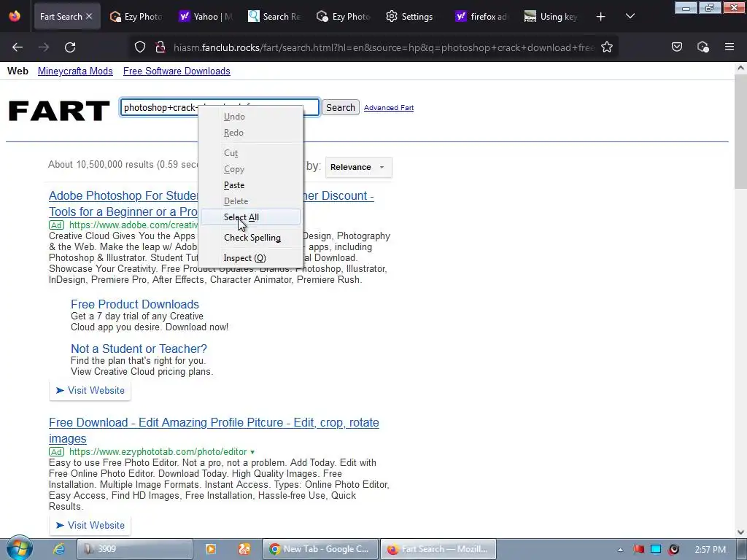This screenshot has height=560, width=747.
Task: Click the clock showing 2:57 PM
Action: (x=711, y=550)
